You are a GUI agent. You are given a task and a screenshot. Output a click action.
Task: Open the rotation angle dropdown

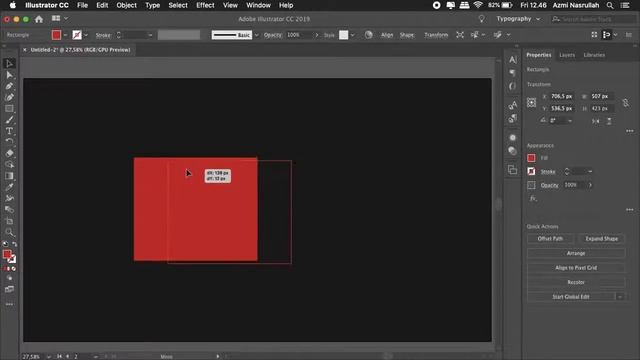pyautogui.click(x=570, y=121)
